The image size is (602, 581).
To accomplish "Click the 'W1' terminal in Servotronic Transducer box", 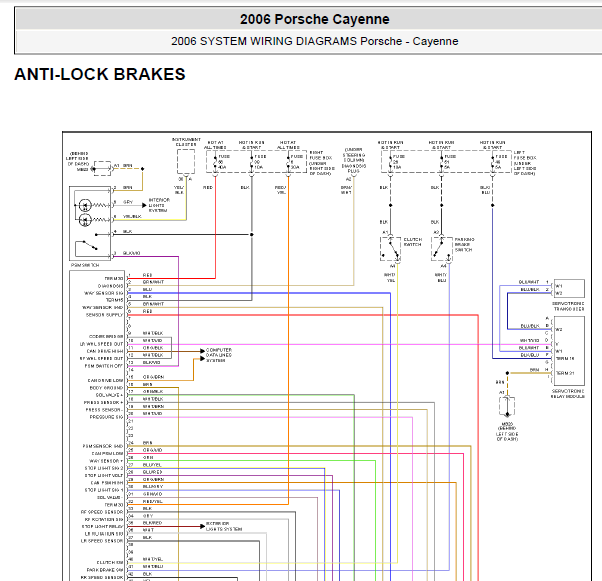I will (559, 286).
